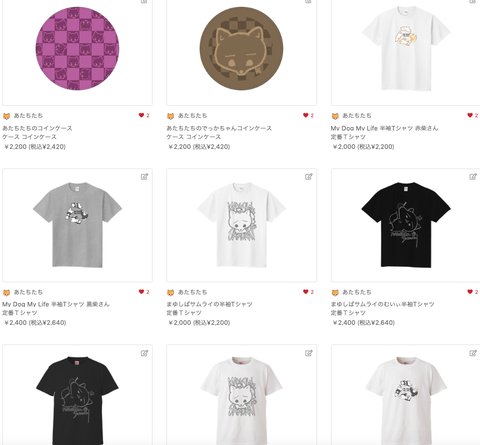The height and width of the screenshot is (445, 480).
Task: Select the brown dog face coin case image
Action: (x=242, y=49)
